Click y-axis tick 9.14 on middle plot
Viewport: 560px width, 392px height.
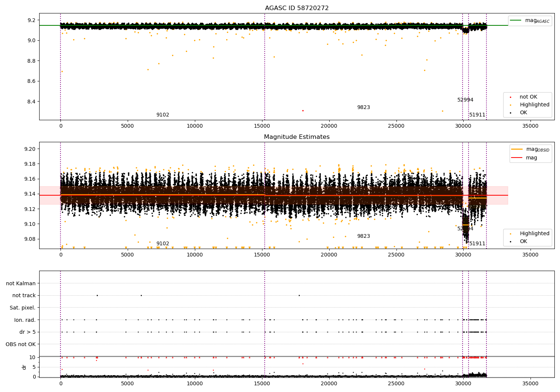coord(30,194)
